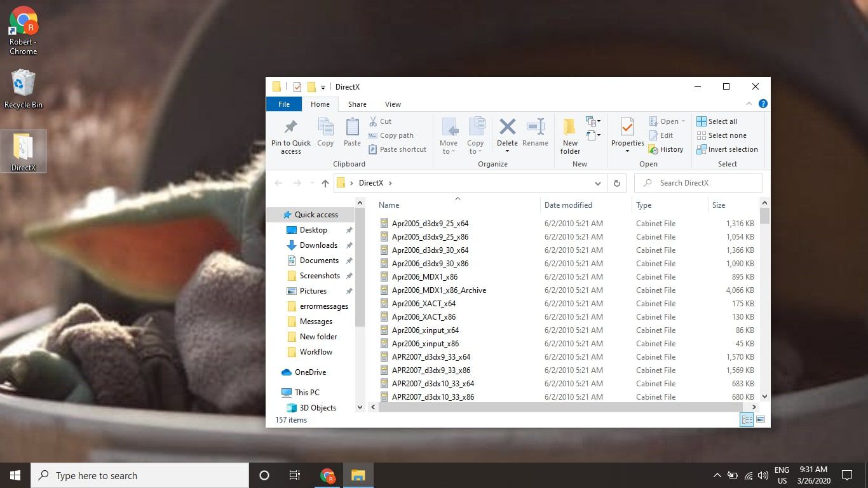868x488 pixels.
Task: Open the Copy to menu button
Action: [x=475, y=135]
